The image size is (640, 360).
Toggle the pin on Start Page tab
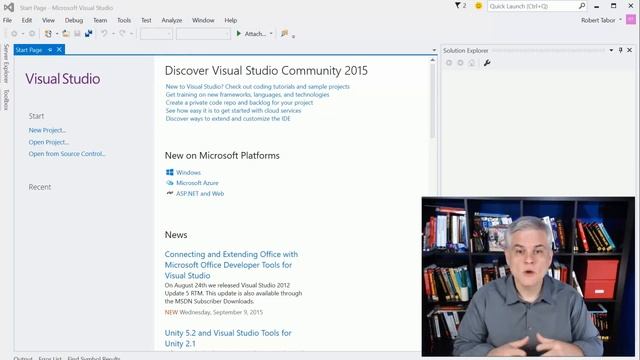[50, 50]
